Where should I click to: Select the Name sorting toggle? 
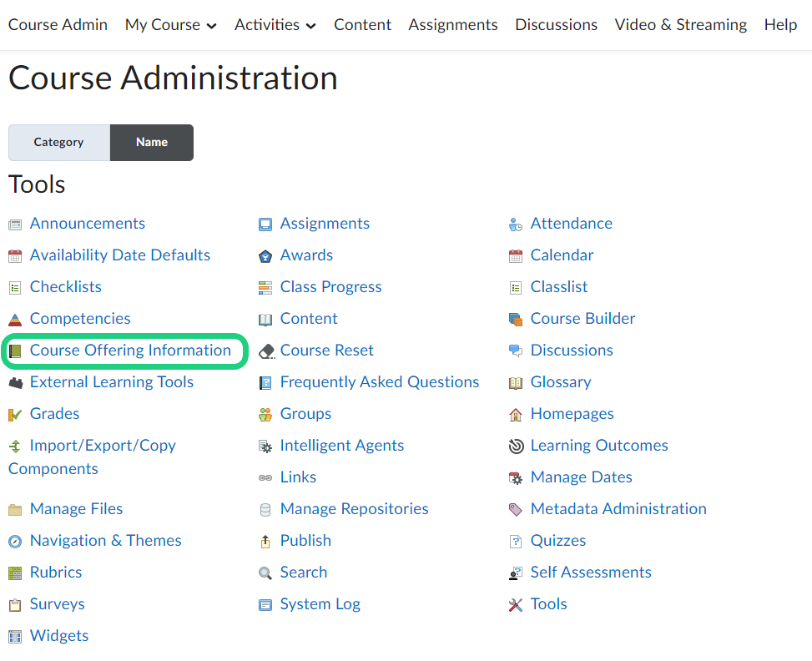click(152, 142)
